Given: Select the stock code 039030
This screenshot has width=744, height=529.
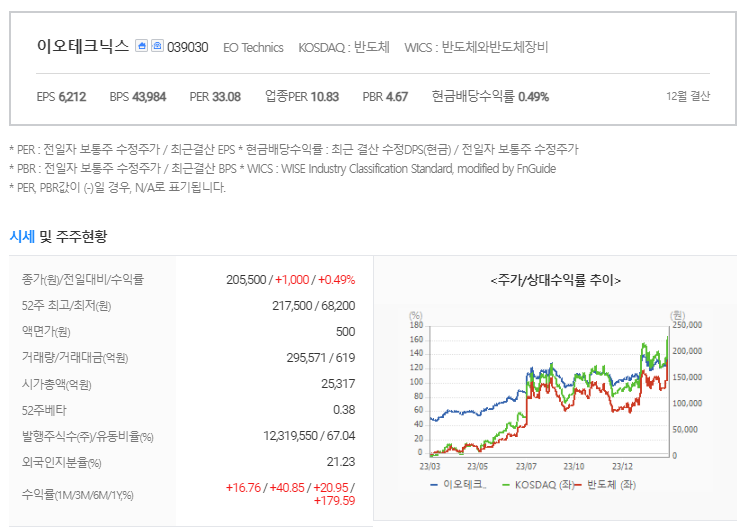Looking at the screenshot, I should [x=187, y=47].
